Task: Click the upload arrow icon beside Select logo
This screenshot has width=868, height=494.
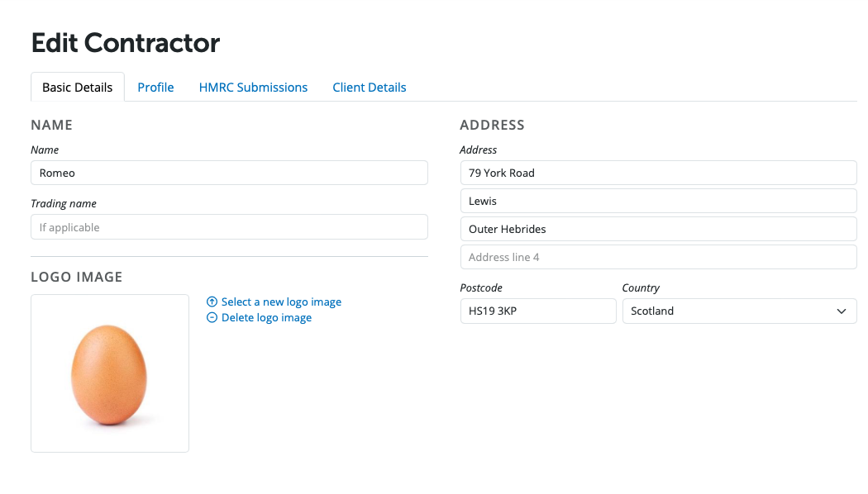Action: pos(212,302)
